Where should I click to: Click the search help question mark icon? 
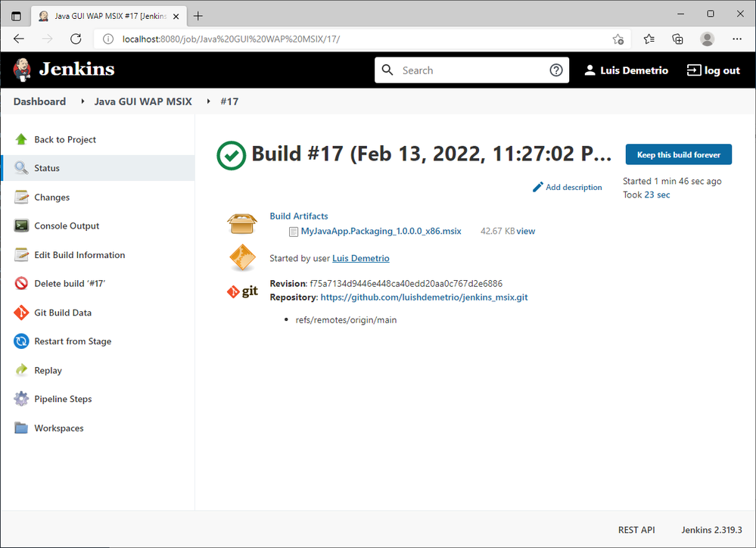click(556, 70)
